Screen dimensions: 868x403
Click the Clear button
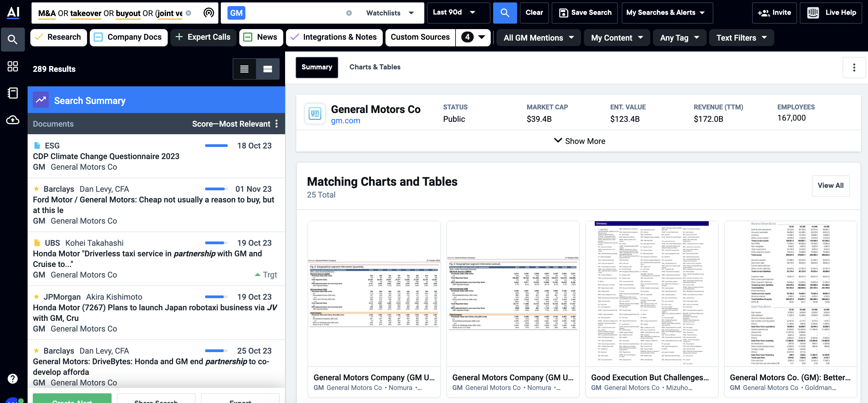click(x=534, y=13)
